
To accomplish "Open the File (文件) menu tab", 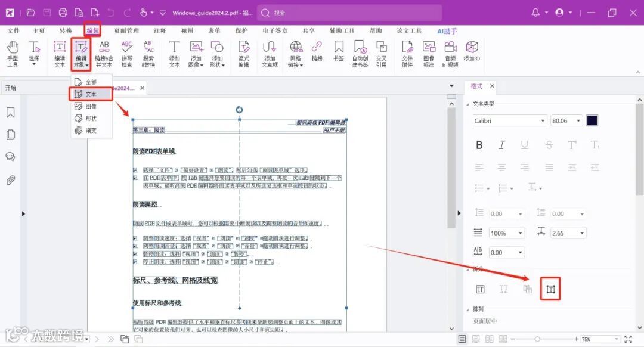I will coord(13,31).
